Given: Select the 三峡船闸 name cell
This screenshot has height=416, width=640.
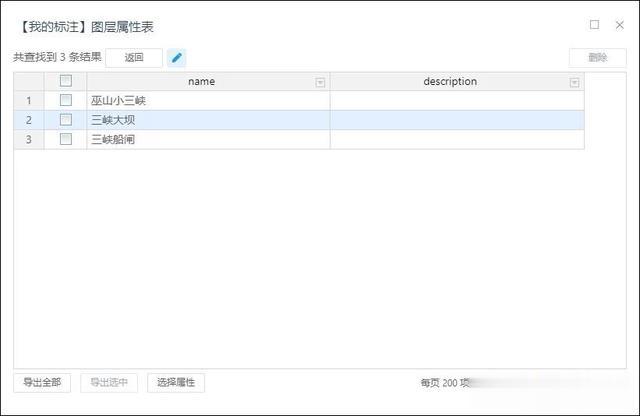Looking at the screenshot, I should (x=208, y=140).
